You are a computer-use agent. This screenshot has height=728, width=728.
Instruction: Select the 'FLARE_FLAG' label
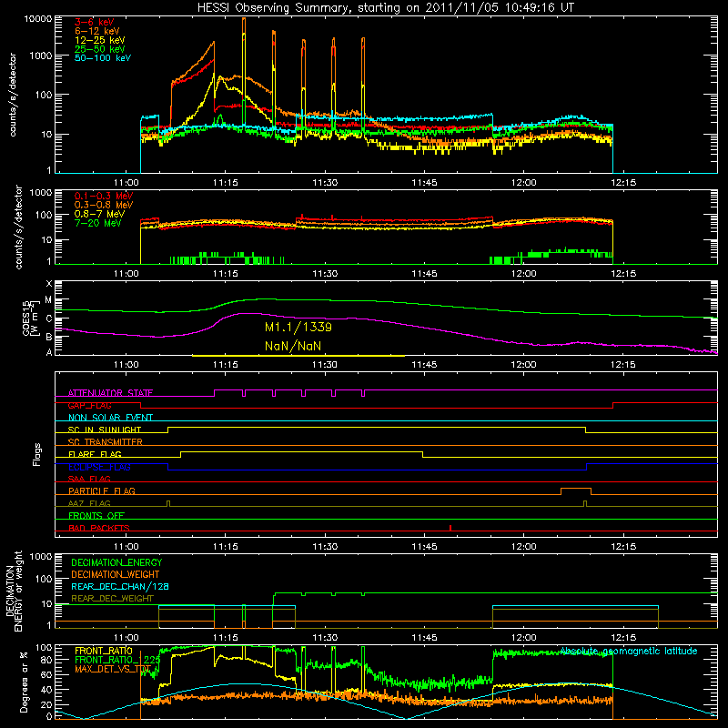tap(95, 454)
